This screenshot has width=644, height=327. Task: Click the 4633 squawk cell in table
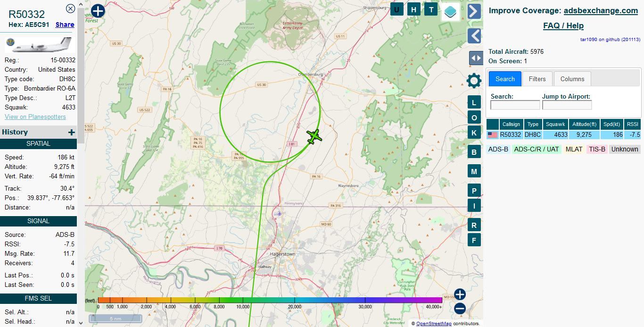click(555, 135)
